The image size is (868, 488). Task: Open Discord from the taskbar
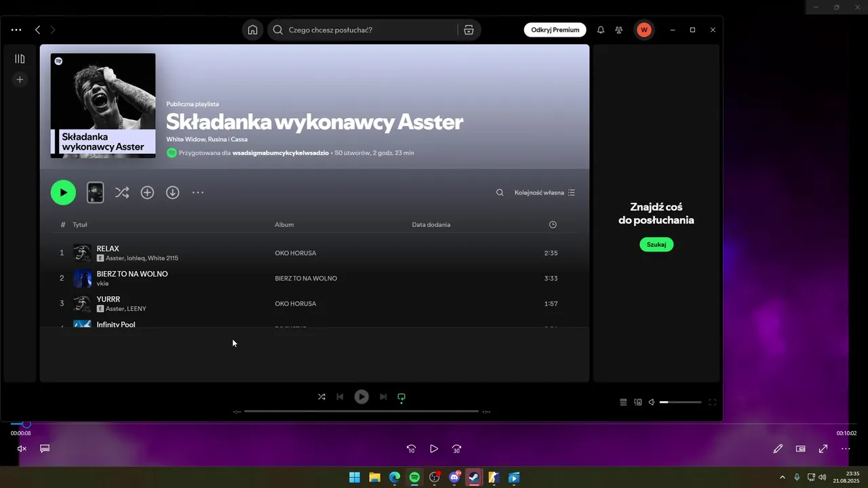pyautogui.click(x=454, y=477)
